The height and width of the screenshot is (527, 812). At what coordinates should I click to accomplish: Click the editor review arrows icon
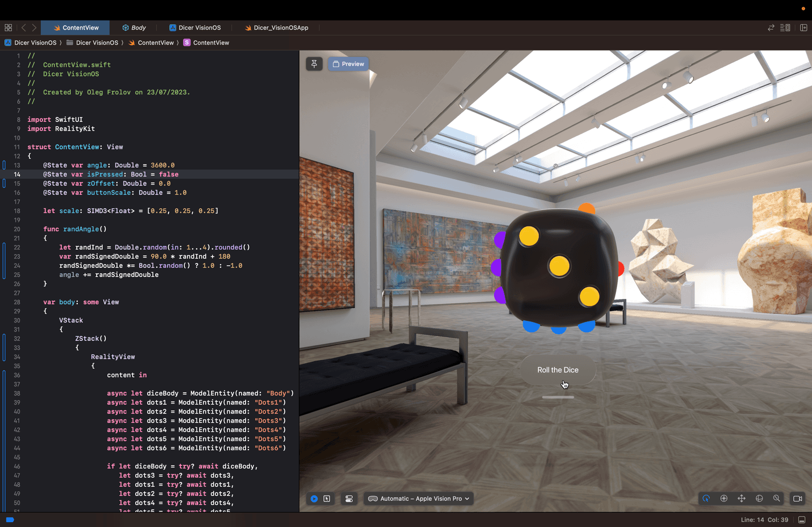click(771, 27)
